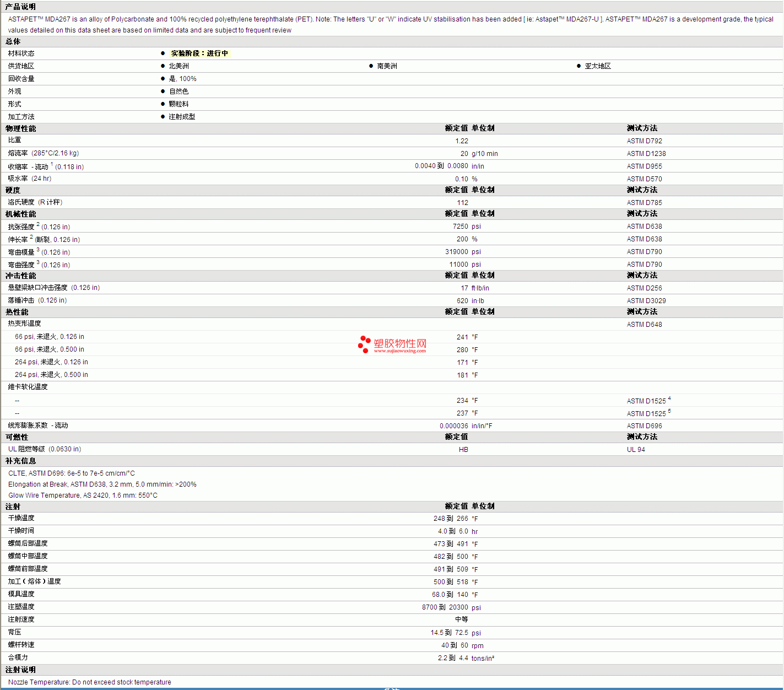Viewport: 784px width, 690px height.
Task: Select the Rockwell hardness value 112
Action: (463, 203)
